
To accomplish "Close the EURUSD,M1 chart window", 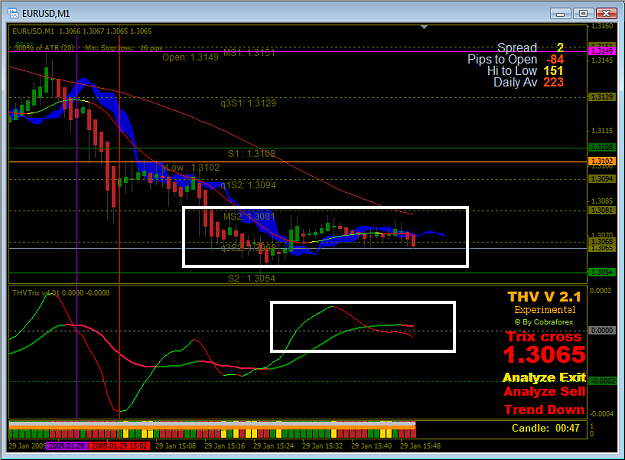I will click(x=606, y=14).
